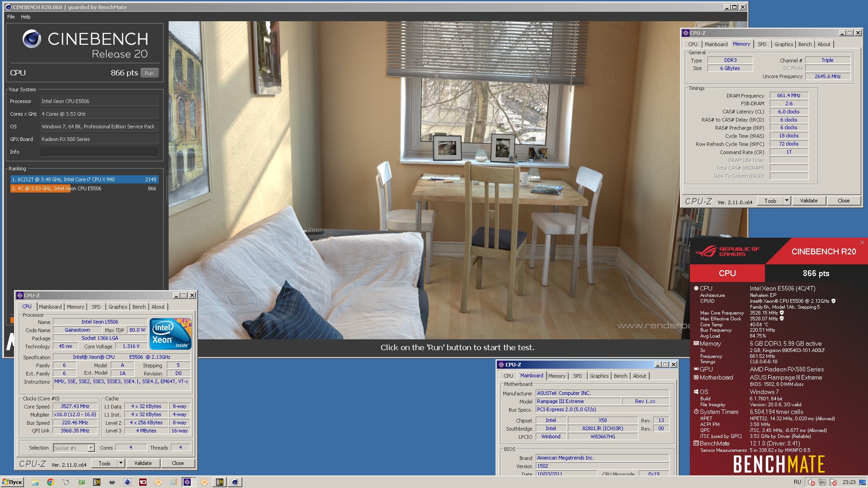Click the Core Speed value 3527.43 MHz
868x488 pixels.
pos(75,406)
